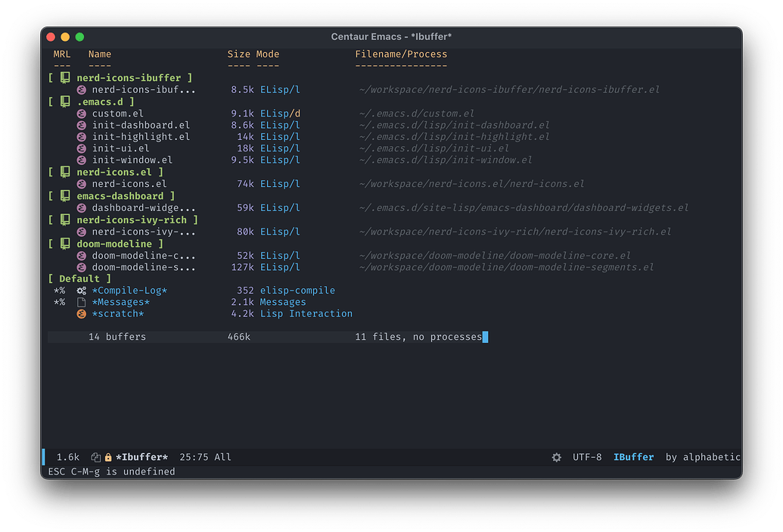Click the gears icon beside *Compile-Log*
This screenshot has width=783, height=532.
click(82, 290)
